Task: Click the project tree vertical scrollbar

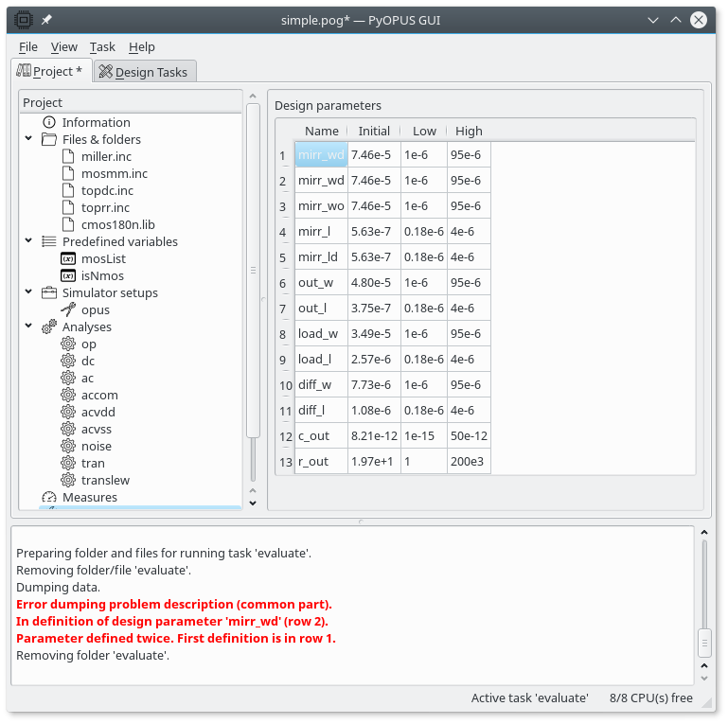Action: [x=253, y=270]
